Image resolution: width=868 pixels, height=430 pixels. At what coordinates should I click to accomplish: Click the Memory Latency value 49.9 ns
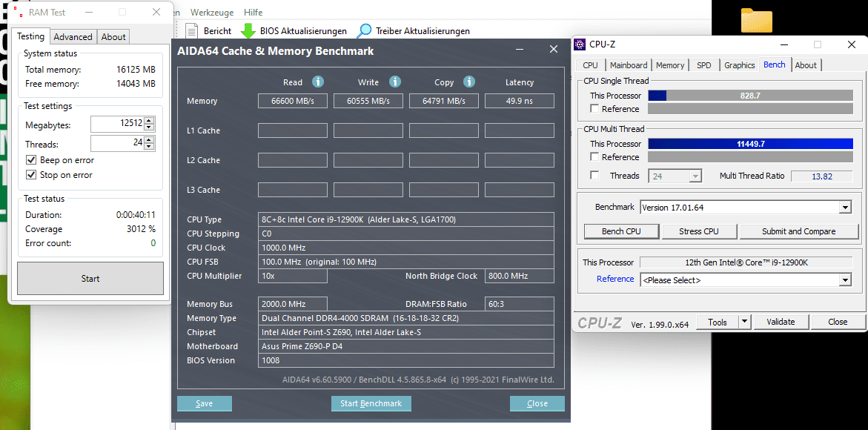(520, 101)
